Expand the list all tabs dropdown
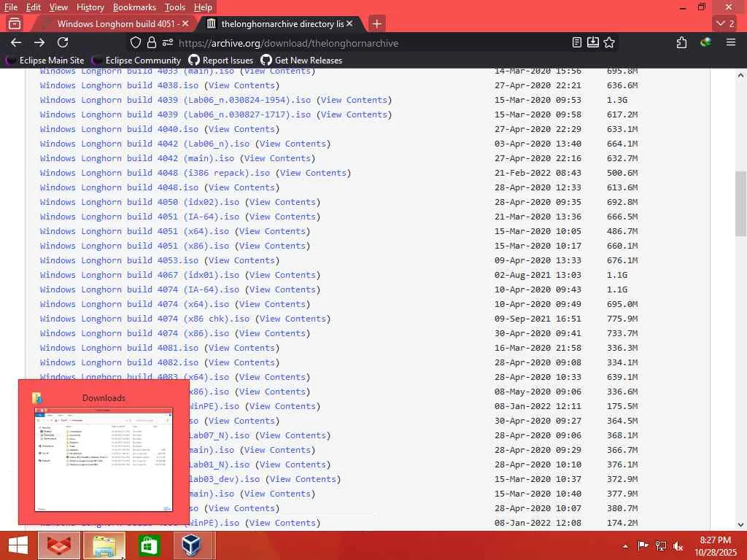 (x=725, y=23)
